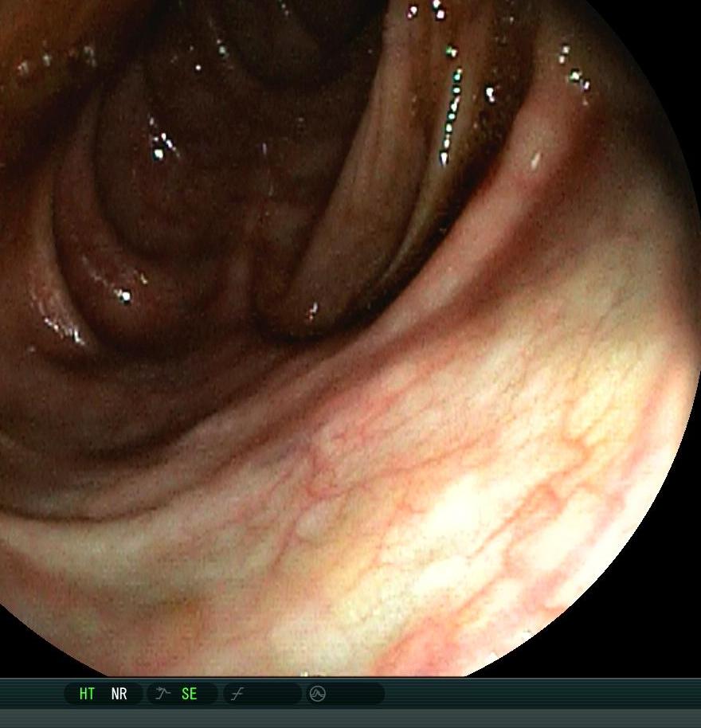
Task: Click the white NR indicator
Action: (x=119, y=694)
